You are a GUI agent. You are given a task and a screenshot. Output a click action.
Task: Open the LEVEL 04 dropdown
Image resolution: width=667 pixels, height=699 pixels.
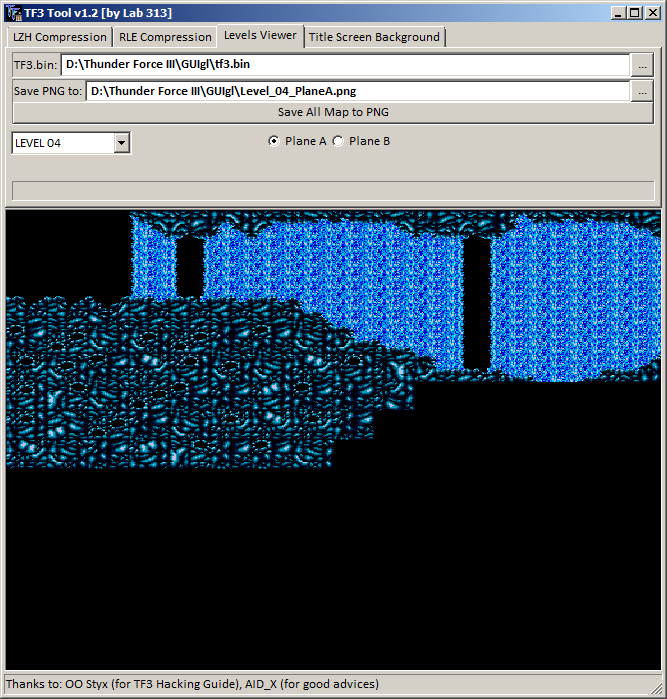pyautogui.click(x=121, y=143)
